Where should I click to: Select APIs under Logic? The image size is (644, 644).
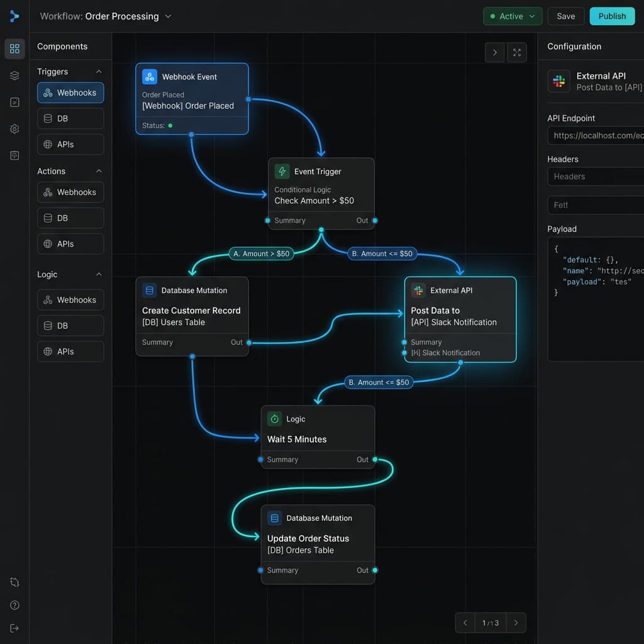click(70, 352)
